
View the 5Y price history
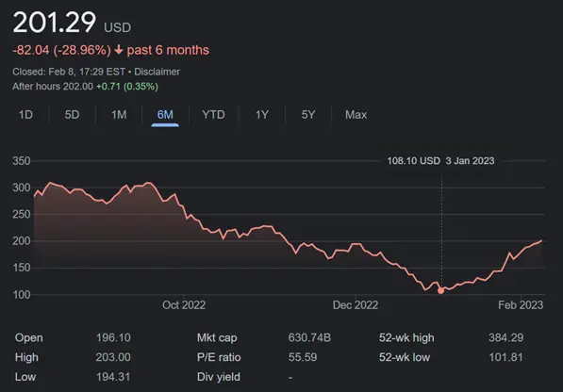click(x=308, y=115)
